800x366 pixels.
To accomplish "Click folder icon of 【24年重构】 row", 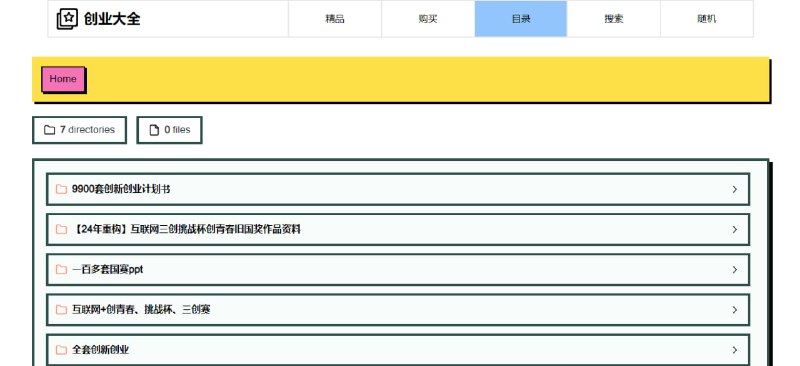I will click(61, 230).
